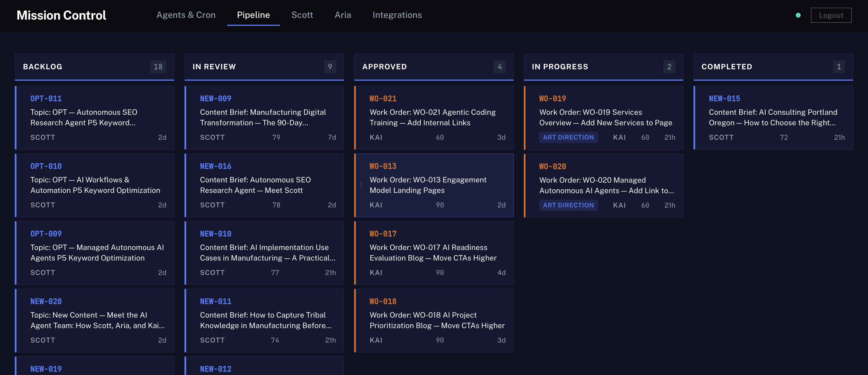Click the Logout button

click(x=831, y=15)
